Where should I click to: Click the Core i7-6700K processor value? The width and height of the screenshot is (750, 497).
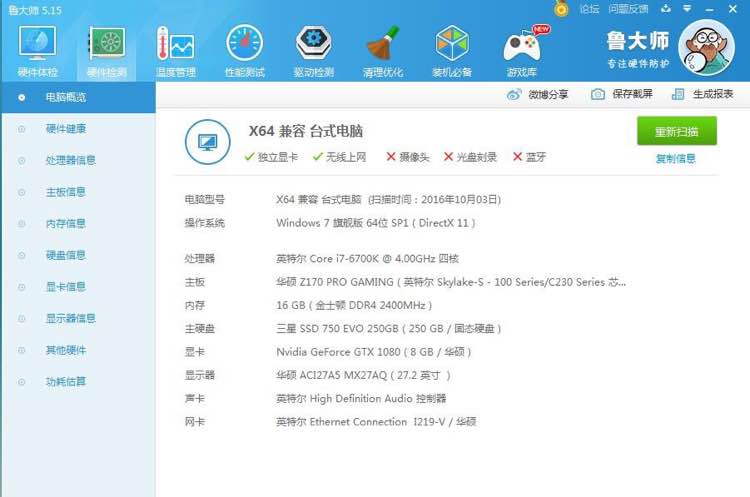(367, 259)
